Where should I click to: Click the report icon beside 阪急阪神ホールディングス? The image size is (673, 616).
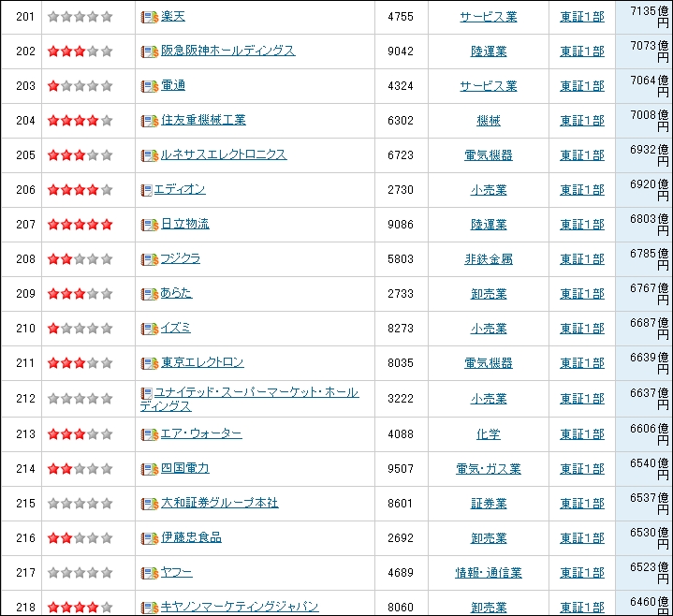(150, 51)
